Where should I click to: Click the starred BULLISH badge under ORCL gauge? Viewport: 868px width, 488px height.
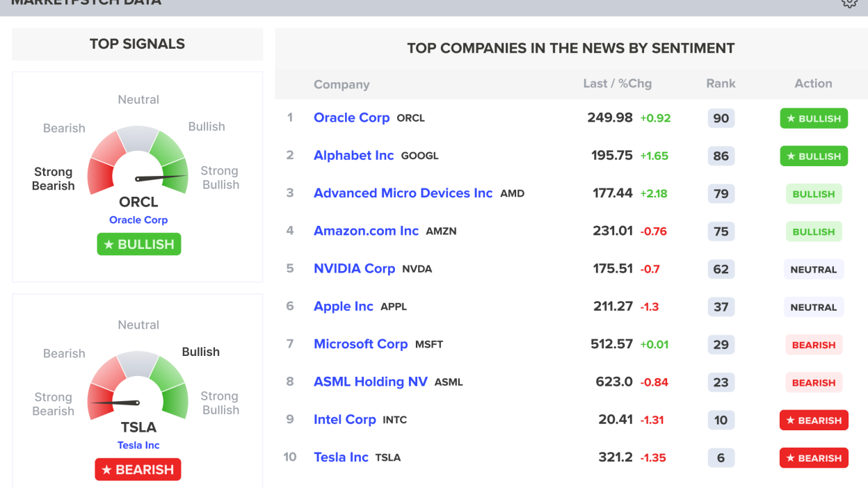tap(138, 244)
